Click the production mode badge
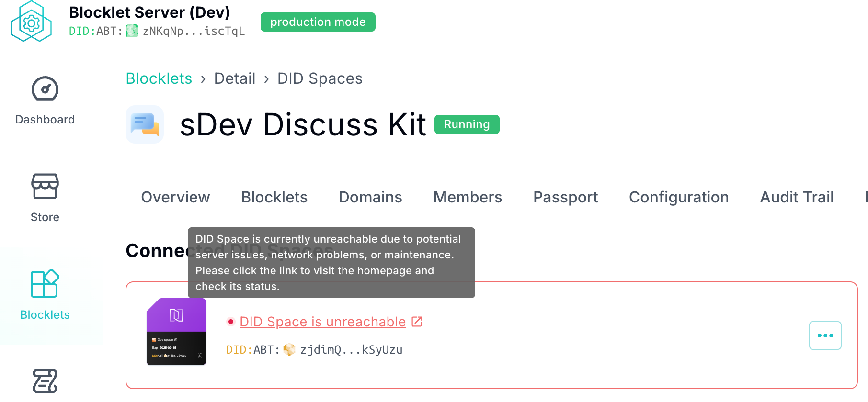Viewport: 868px width, 402px height. point(318,22)
